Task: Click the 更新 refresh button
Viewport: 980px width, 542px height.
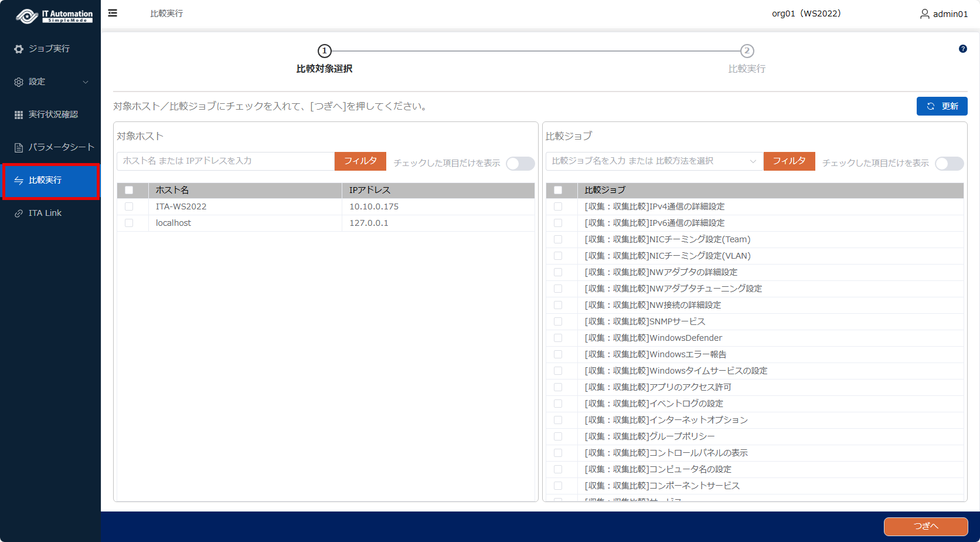Action: [x=942, y=106]
